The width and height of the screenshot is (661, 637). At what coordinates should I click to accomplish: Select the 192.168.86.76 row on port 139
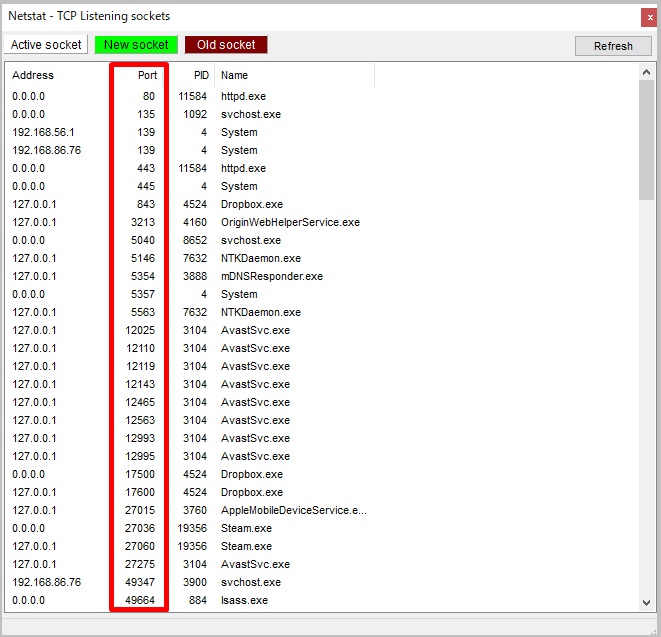click(190, 150)
